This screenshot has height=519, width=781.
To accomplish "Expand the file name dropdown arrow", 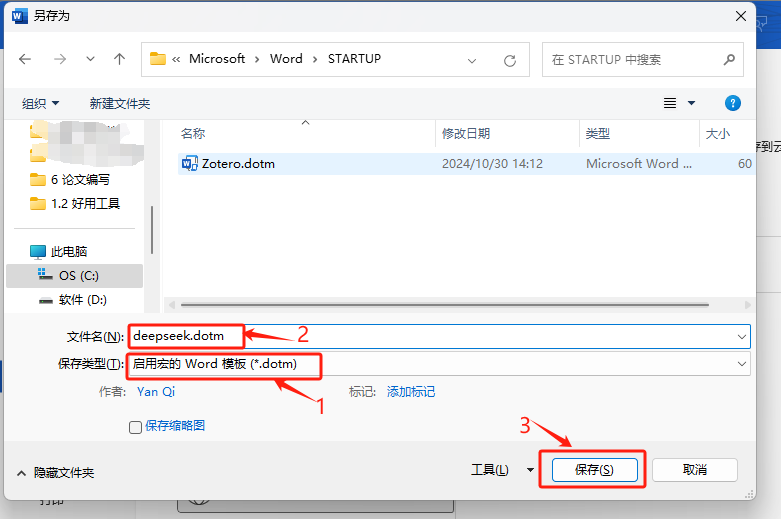I will [x=742, y=337].
